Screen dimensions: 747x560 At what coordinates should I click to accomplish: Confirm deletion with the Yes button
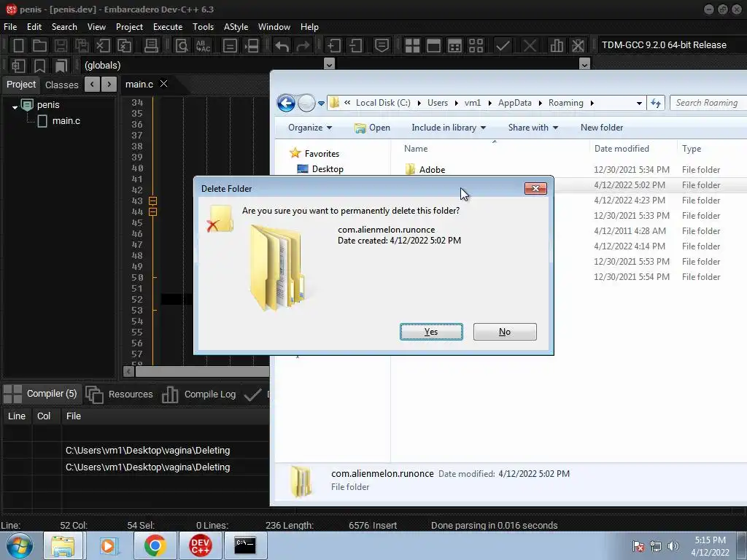[431, 332]
